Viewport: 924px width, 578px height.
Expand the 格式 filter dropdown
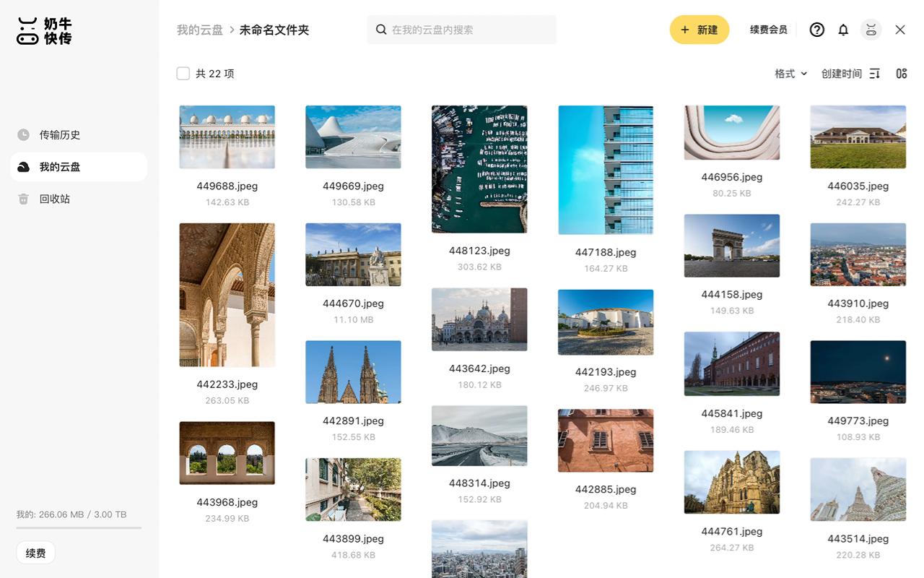[x=791, y=74]
